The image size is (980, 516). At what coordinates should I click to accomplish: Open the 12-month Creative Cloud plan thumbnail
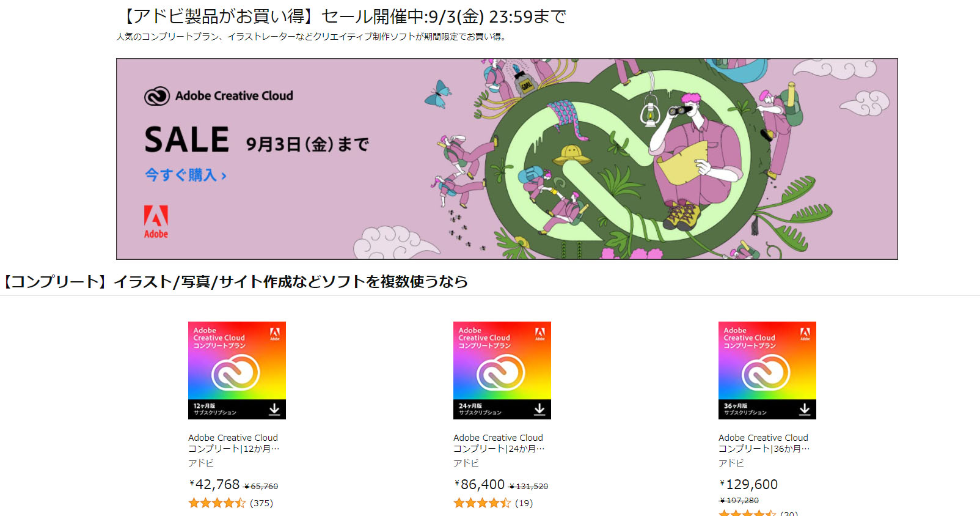[x=237, y=370]
